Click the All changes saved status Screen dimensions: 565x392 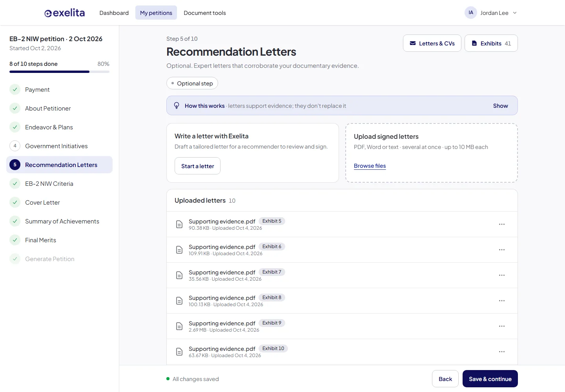pos(193,379)
